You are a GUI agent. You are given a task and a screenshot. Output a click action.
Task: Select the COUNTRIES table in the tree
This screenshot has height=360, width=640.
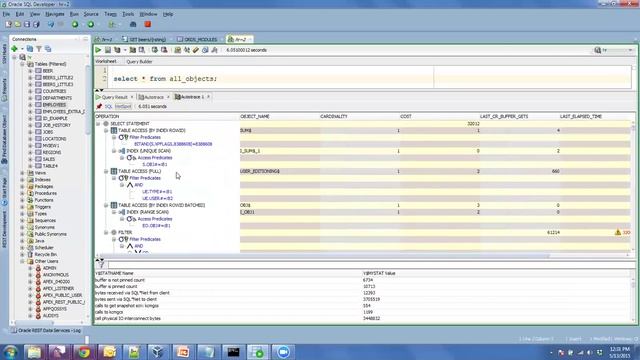click(x=54, y=91)
